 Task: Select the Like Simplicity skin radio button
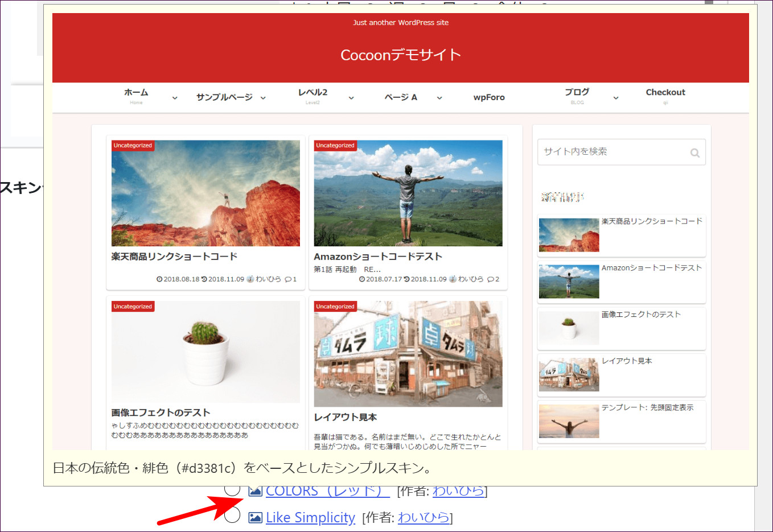coord(232,515)
